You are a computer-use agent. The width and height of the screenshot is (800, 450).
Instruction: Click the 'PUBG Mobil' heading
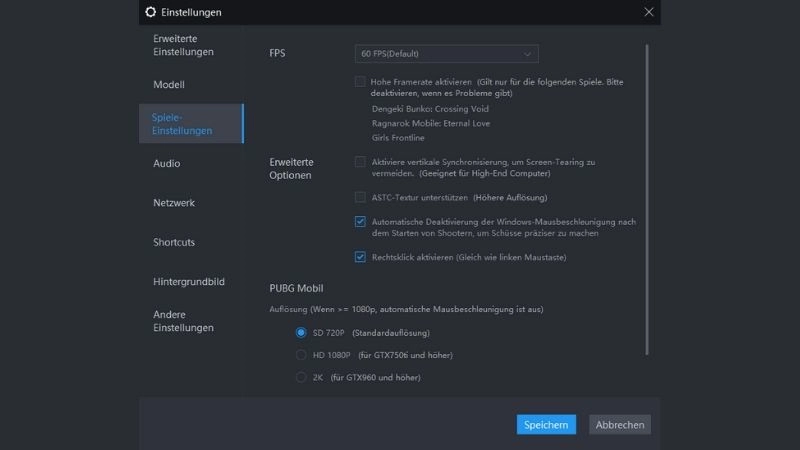[x=296, y=288]
